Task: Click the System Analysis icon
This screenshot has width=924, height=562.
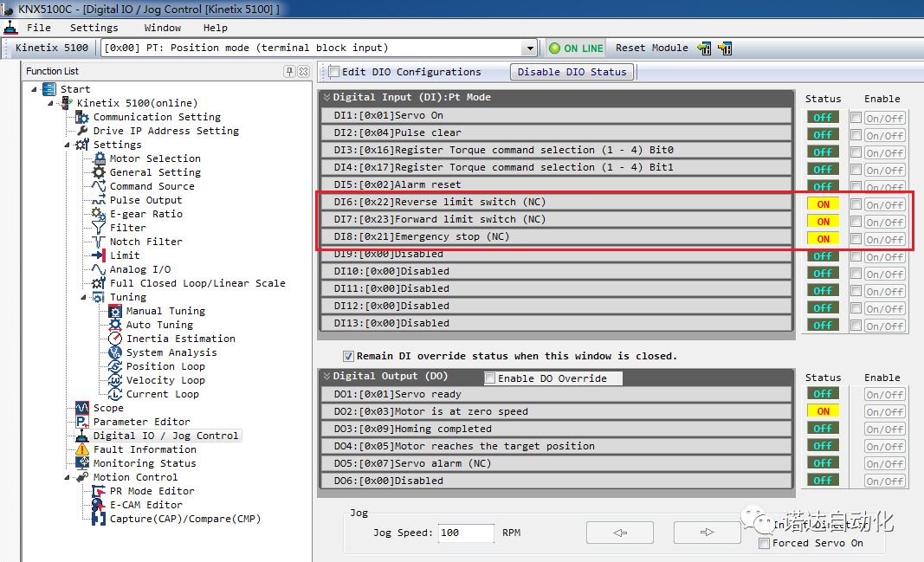Action: click(x=115, y=352)
